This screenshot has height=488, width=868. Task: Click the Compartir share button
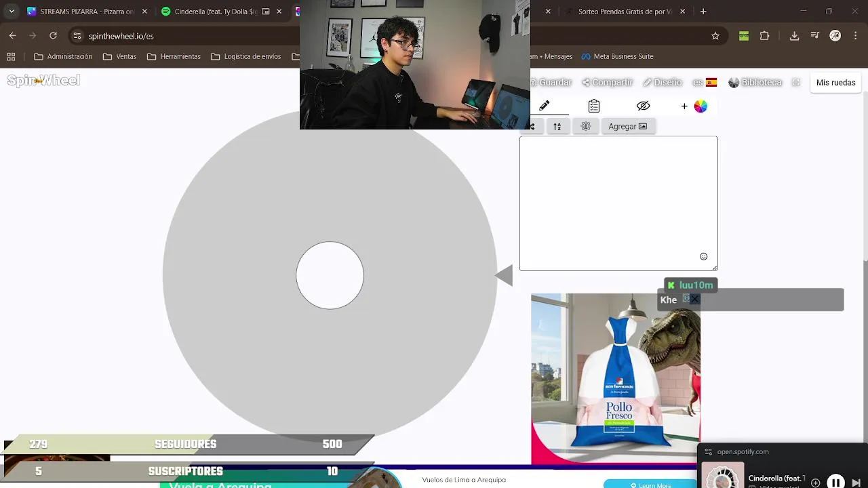coord(607,82)
